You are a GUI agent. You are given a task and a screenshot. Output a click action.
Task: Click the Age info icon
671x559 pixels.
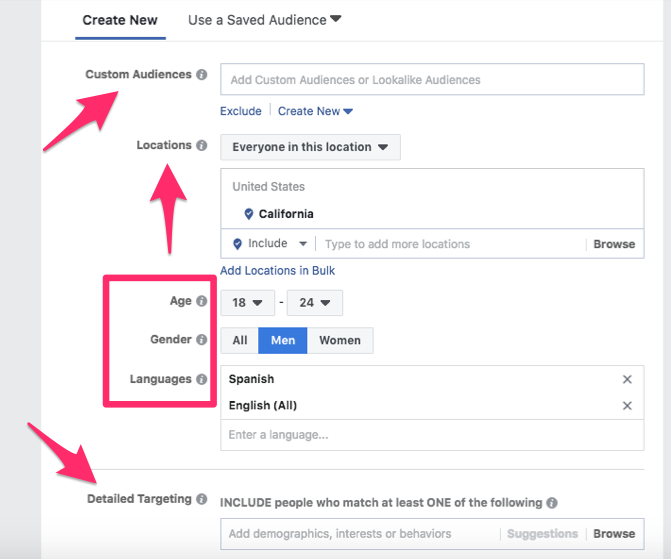(x=202, y=301)
